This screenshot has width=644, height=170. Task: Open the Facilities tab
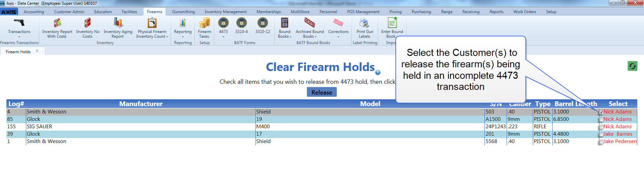pos(129,12)
